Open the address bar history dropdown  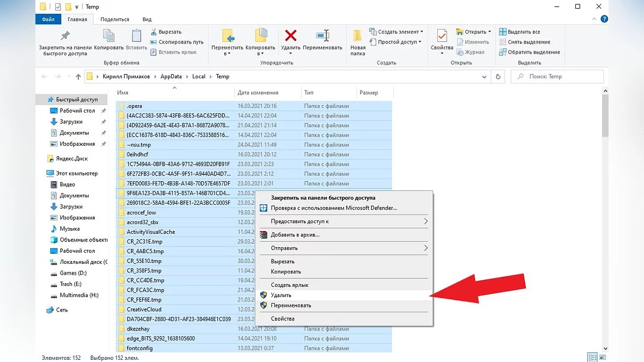pyautogui.click(x=485, y=77)
